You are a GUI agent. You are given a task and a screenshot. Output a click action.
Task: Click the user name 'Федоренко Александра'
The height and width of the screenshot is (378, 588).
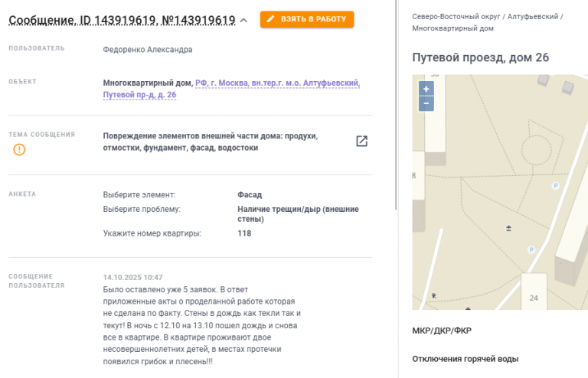click(x=147, y=50)
